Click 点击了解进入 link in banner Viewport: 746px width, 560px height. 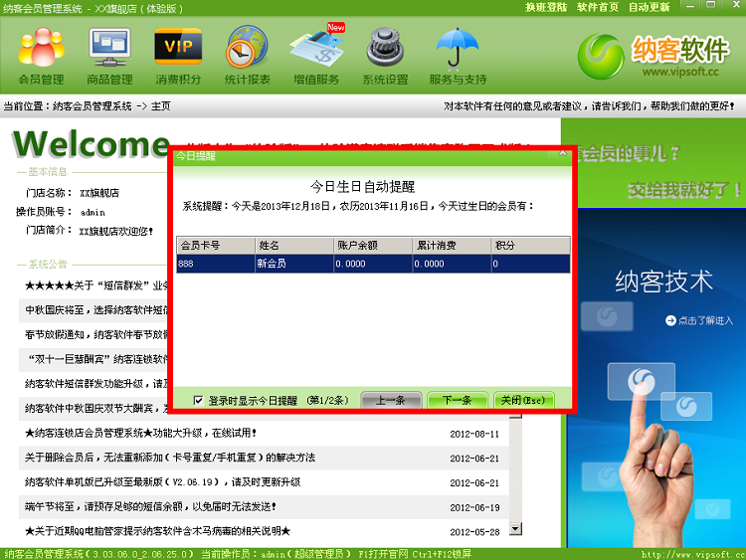coord(699,320)
